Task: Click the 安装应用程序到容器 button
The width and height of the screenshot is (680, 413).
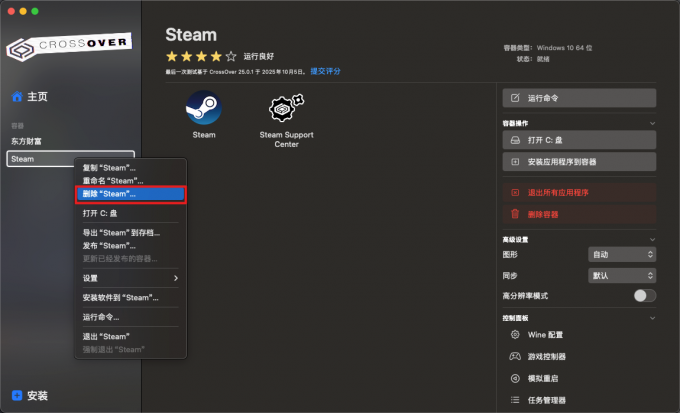Action: pos(579,162)
